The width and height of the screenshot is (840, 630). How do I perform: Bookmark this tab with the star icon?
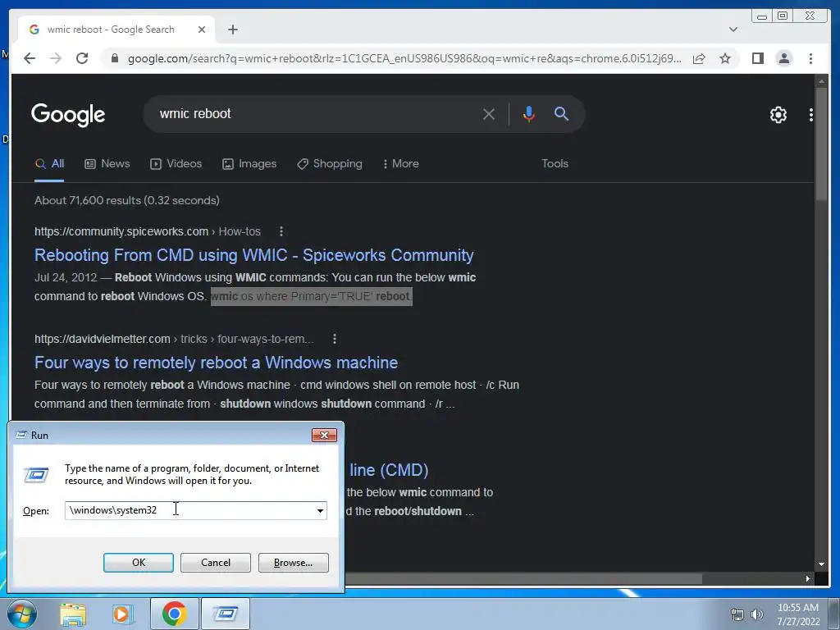click(725, 58)
